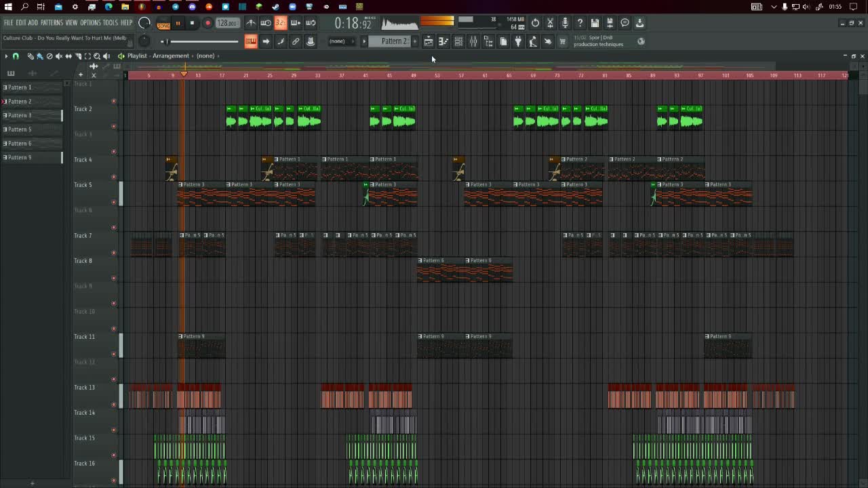Select Pattern 1 in picker list

click(32, 87)
